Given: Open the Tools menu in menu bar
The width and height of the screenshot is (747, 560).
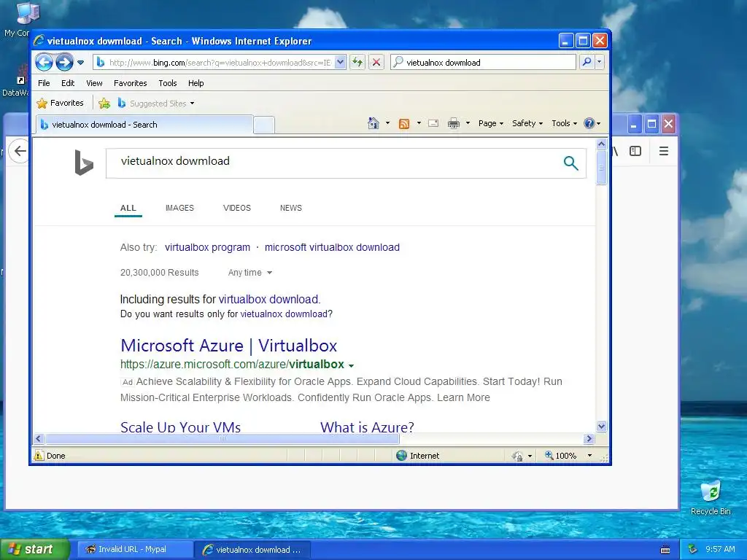Looking at the screenshot, I should [x=168, y=83].
